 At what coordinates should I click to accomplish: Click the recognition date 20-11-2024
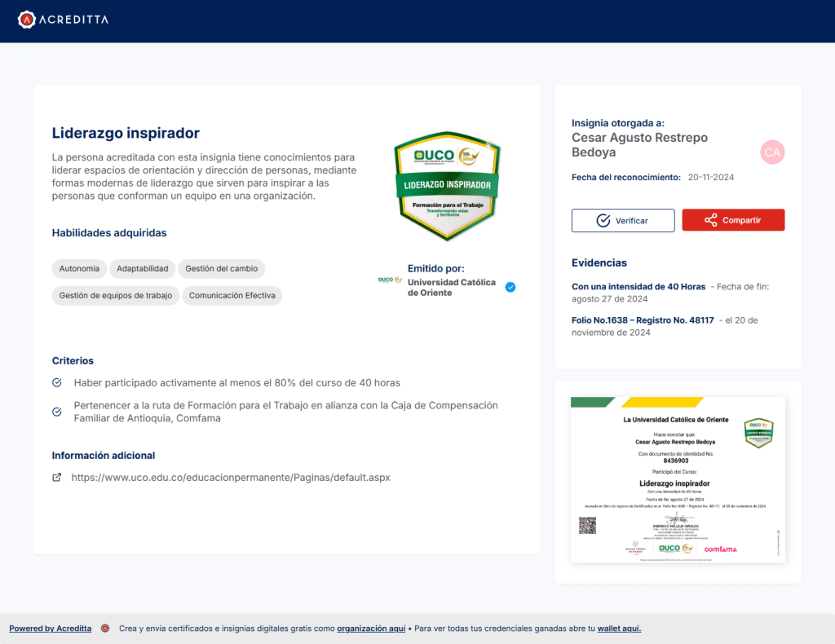[x=711, y=177]
